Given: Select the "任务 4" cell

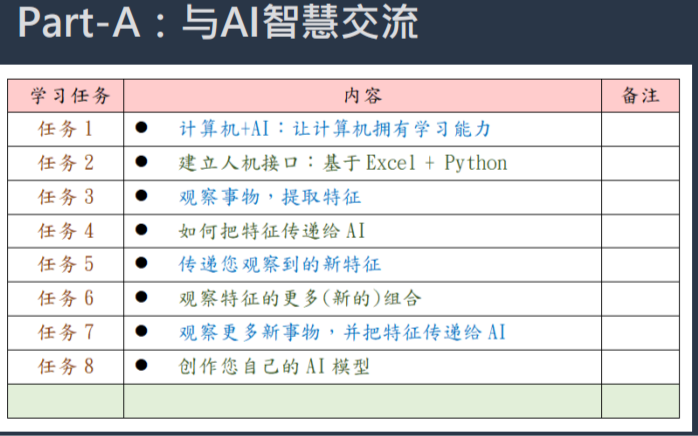Looking at the screenshot, I should click(x=65, y=231).
